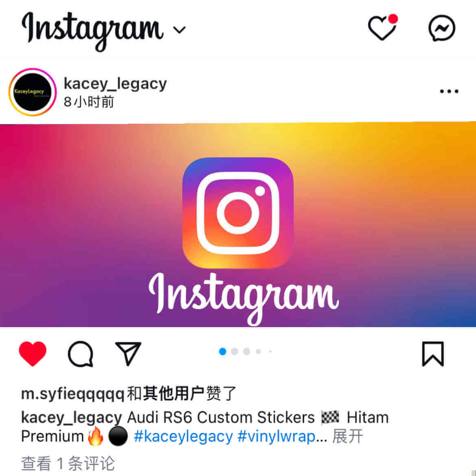The height and width of the screenshot is (476, 476).
Task: View the 1 comment link
Action: 68,463
